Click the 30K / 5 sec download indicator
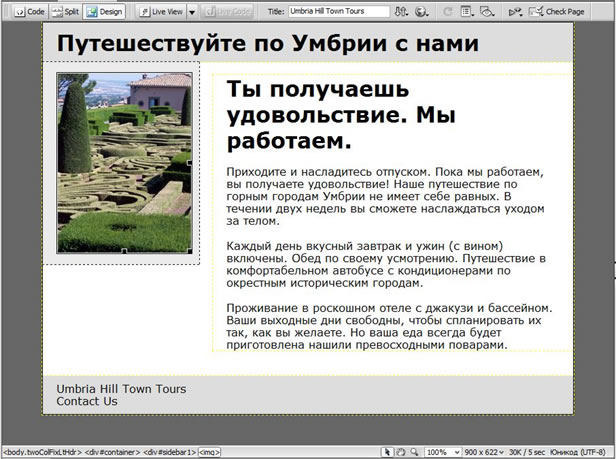 click(527, 452)
